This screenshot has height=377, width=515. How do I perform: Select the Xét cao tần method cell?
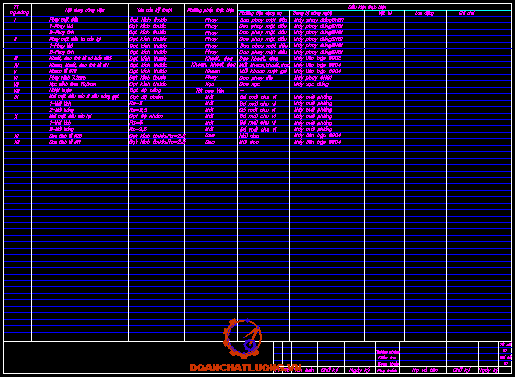point(210,91)
